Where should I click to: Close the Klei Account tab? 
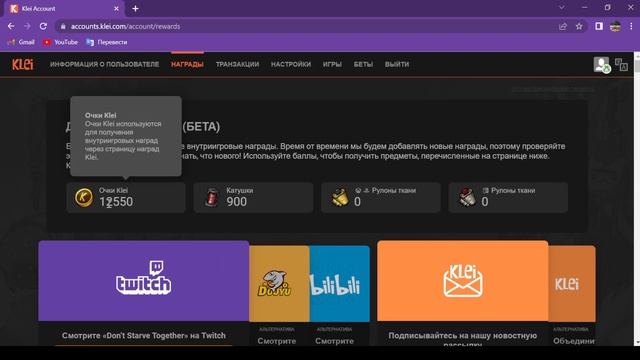(x=116, y=9)
